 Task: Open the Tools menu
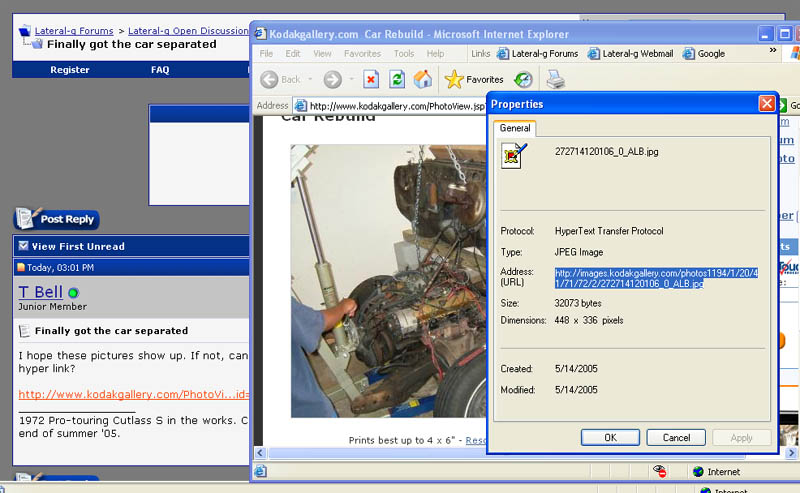coord(404,54)
